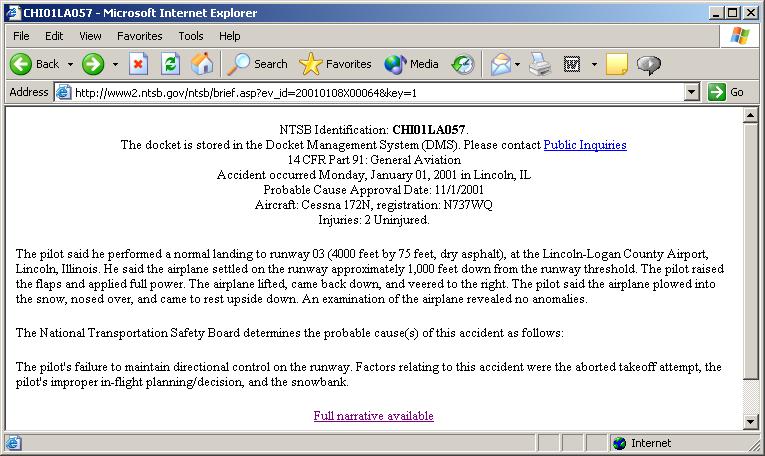Open the Edit menu

coord(54,36)
